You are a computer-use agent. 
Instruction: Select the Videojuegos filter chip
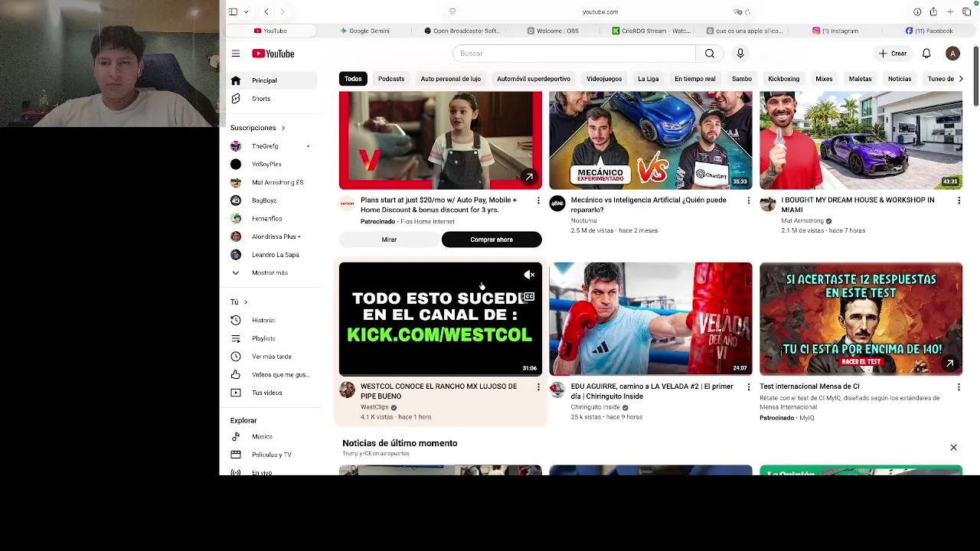tap(604, 79)
